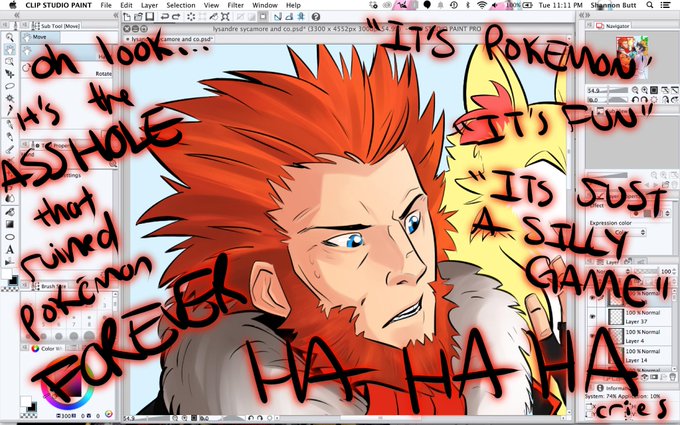Switch to the Navigator tab

tap(613, 26)
